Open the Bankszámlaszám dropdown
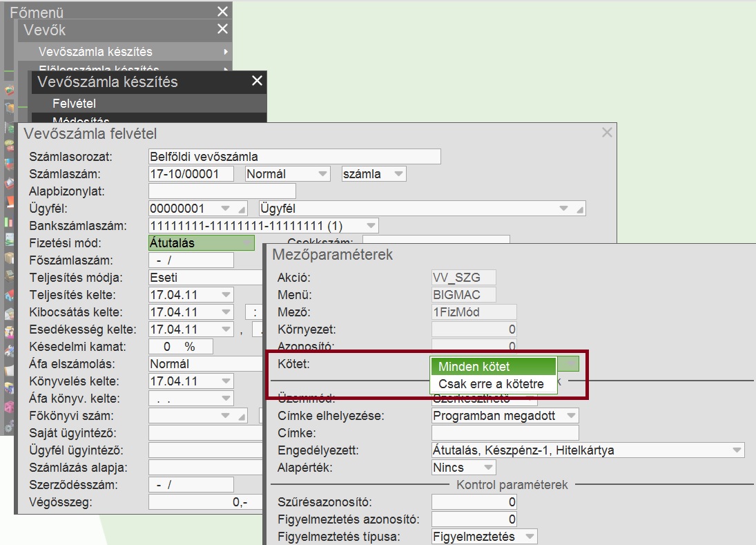This screenshot has height=545, width=756. [x=371, y=226]
